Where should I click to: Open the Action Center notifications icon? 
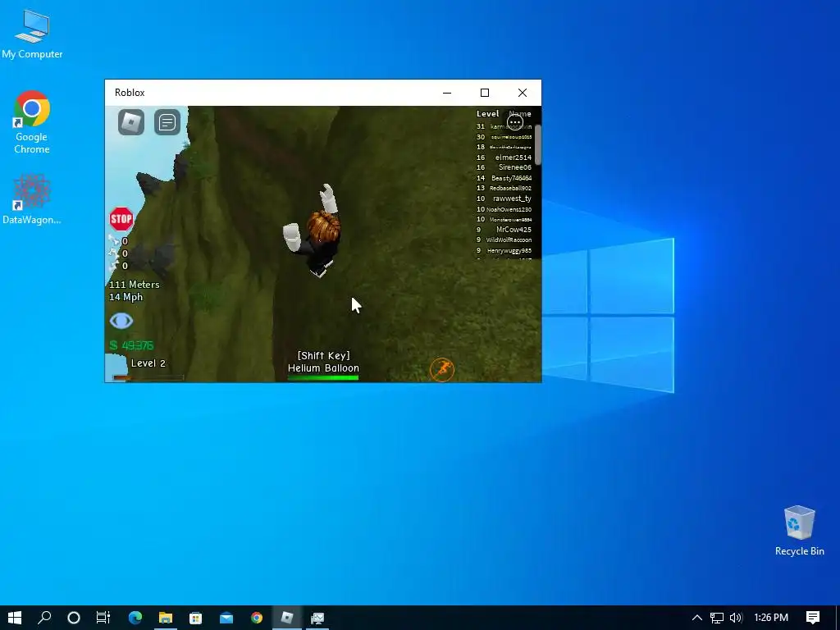(x=813, y=618)
